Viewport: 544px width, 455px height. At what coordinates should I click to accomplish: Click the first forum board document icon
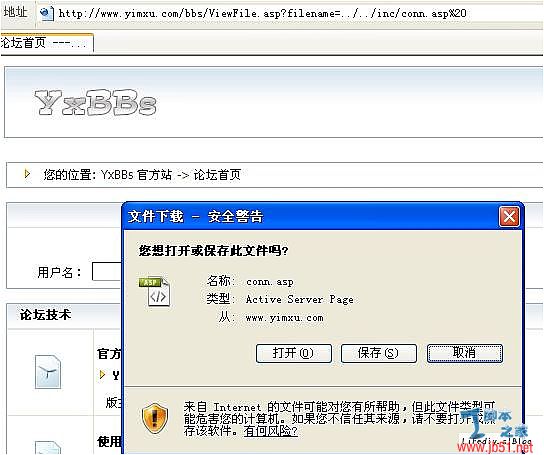tap(48, 371)
